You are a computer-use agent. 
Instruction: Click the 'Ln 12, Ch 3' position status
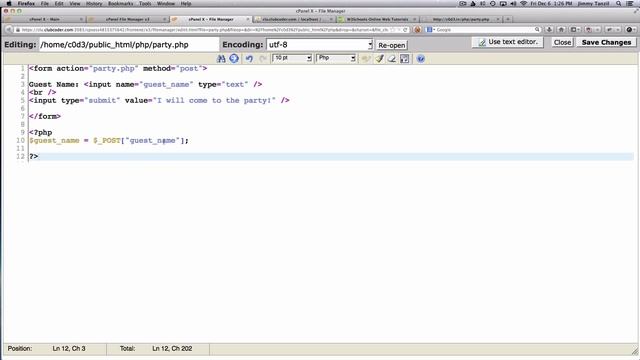tap(69, 349)
